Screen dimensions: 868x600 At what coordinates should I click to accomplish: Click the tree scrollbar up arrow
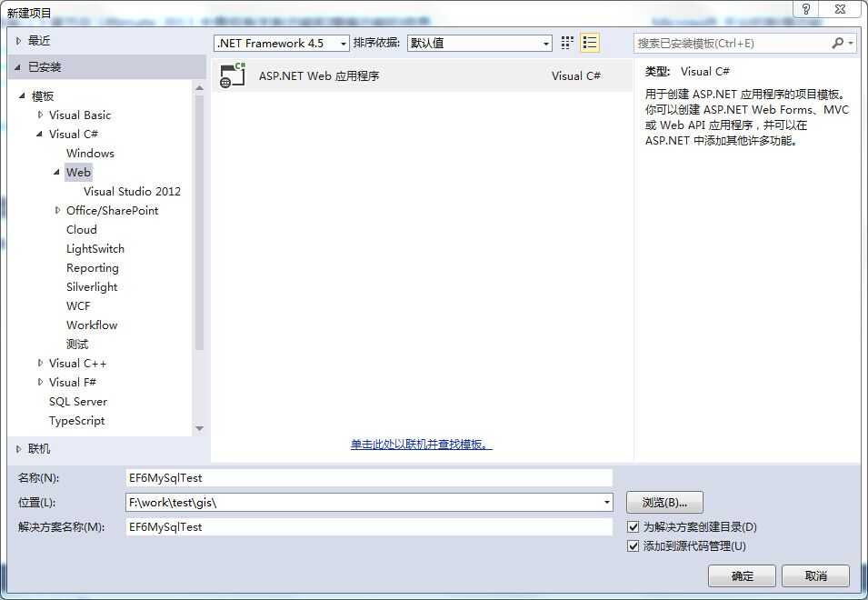click(199, 88)
